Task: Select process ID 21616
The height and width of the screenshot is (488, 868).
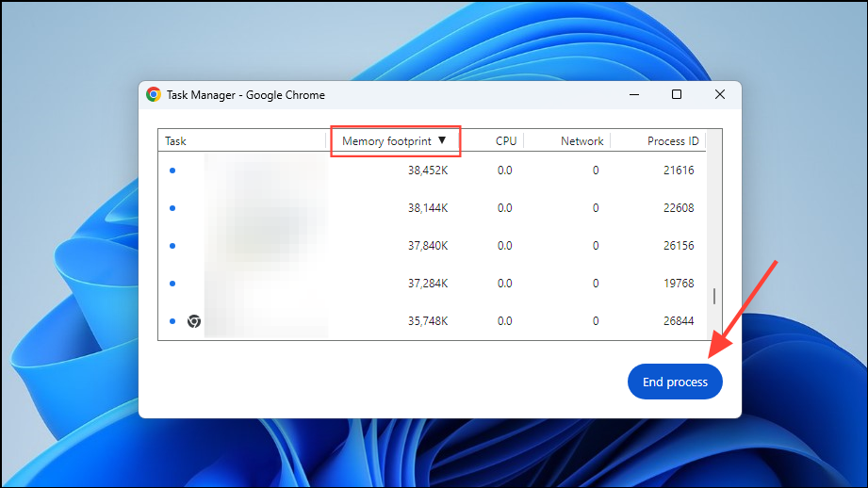Action: (x=679, y=171)
